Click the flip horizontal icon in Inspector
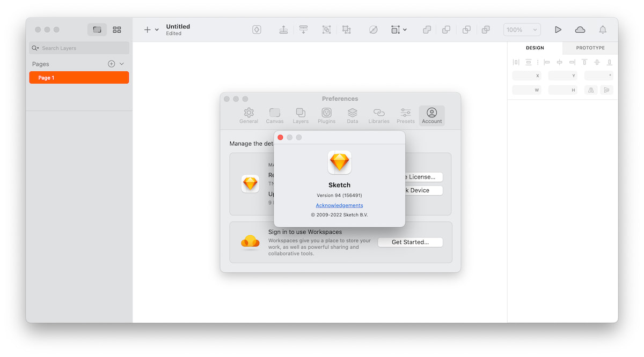Viewport: 644px width, 357px height. (591, 90)
